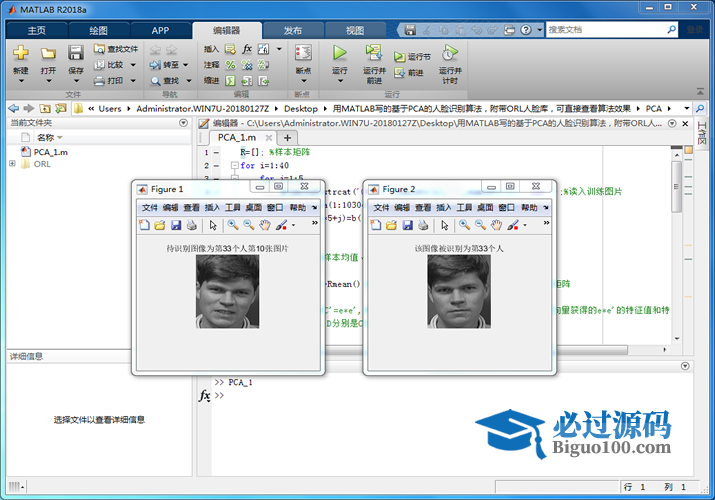The width and height of the screenshot is (715, 500).
Task: Open brush color dropdown in Figure 1
Action: tap(293, 225)
